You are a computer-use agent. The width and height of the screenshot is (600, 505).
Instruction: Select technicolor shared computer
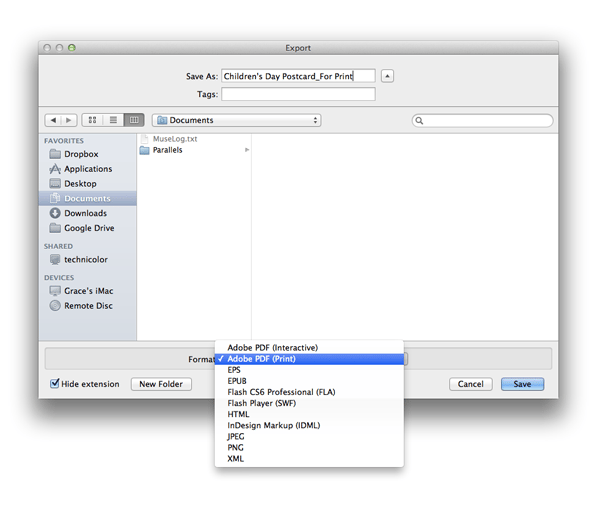point(87,259)
